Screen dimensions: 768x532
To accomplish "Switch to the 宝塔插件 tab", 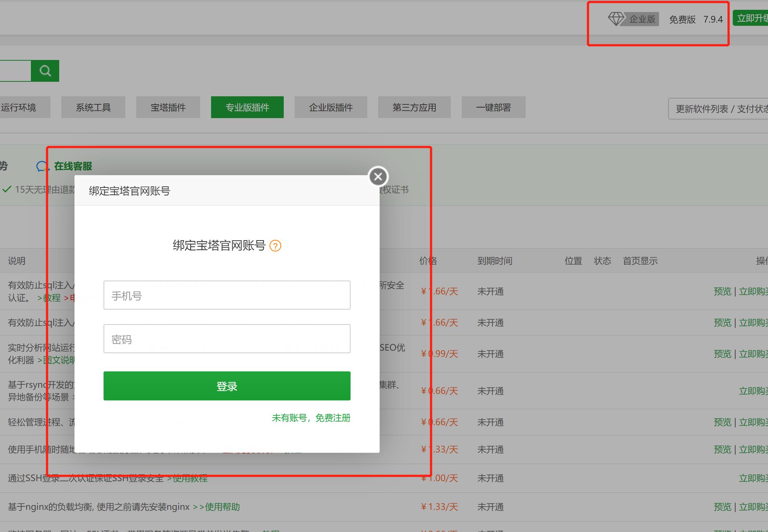I will pyautogui.click(x=168, y=107).
